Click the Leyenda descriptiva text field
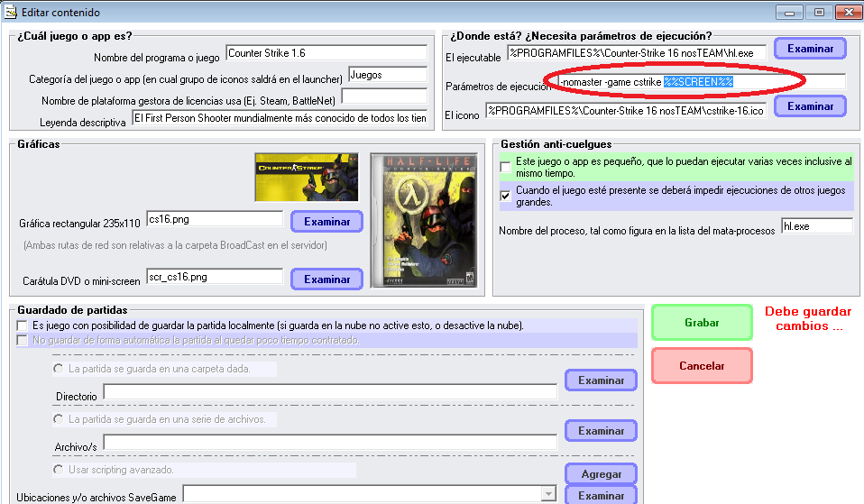The height and width of the screenshot is (504, 864). [x=280, y=118]
